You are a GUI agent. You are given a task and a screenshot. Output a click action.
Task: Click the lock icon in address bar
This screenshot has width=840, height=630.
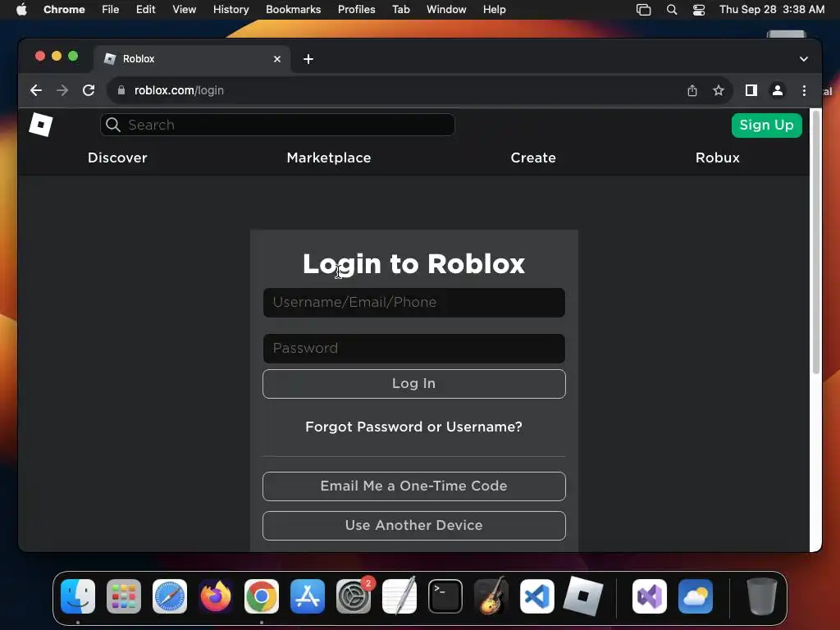pyautogui.click(x=121, y=90)
